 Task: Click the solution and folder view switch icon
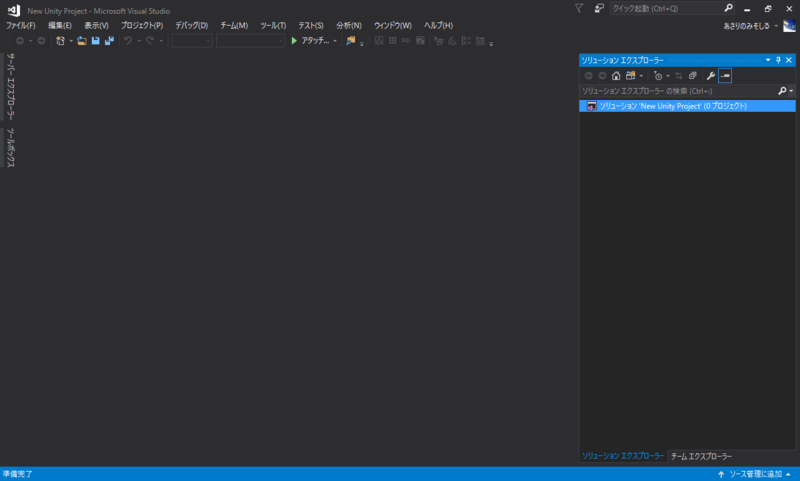click(631, 75)
